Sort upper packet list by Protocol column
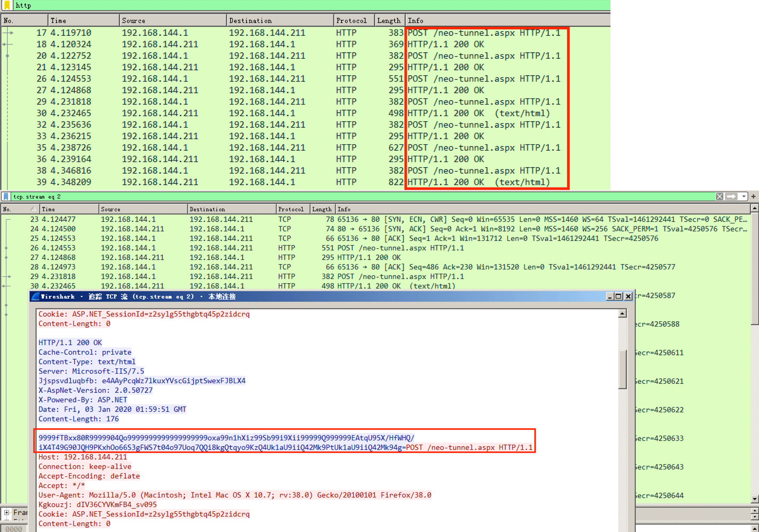Image resolution: width=759 pixels, height=532 pixels. point(354,20)
